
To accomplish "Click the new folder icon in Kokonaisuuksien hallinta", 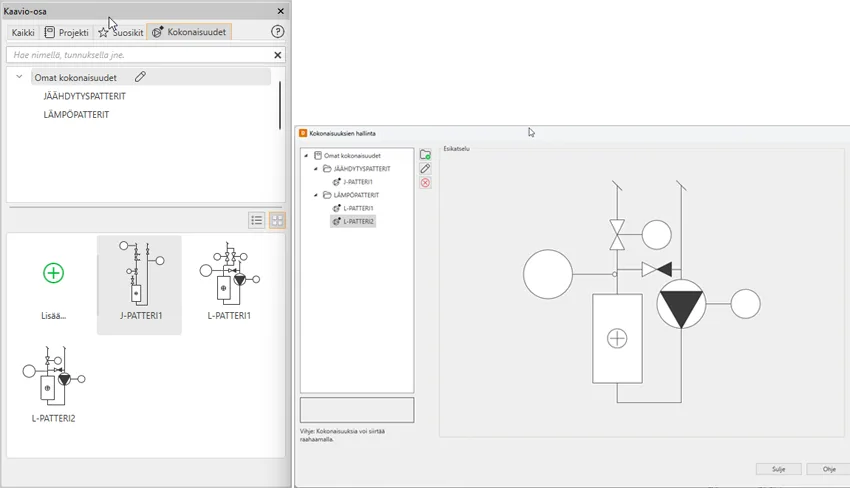I will pyautogui.click(x=425, y=155).
